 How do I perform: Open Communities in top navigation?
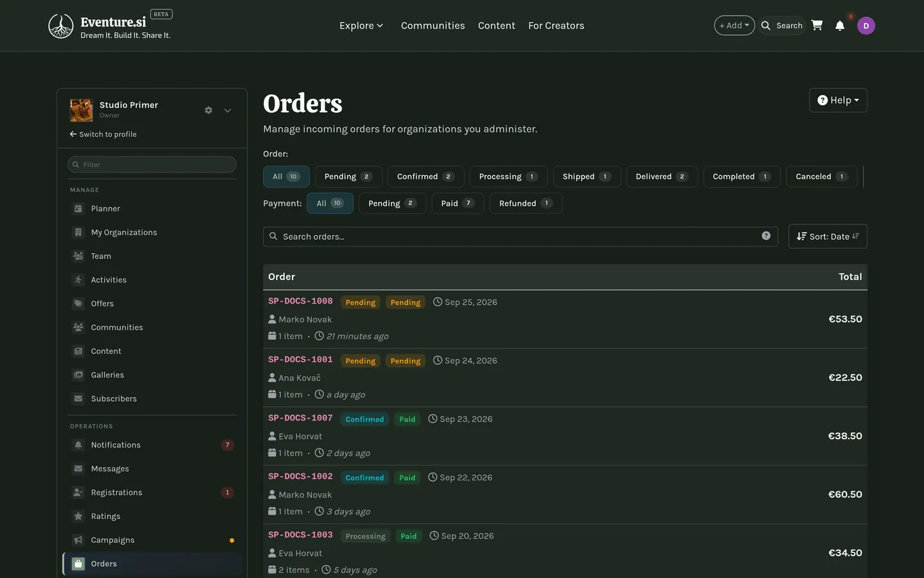[x=433, y=26]
